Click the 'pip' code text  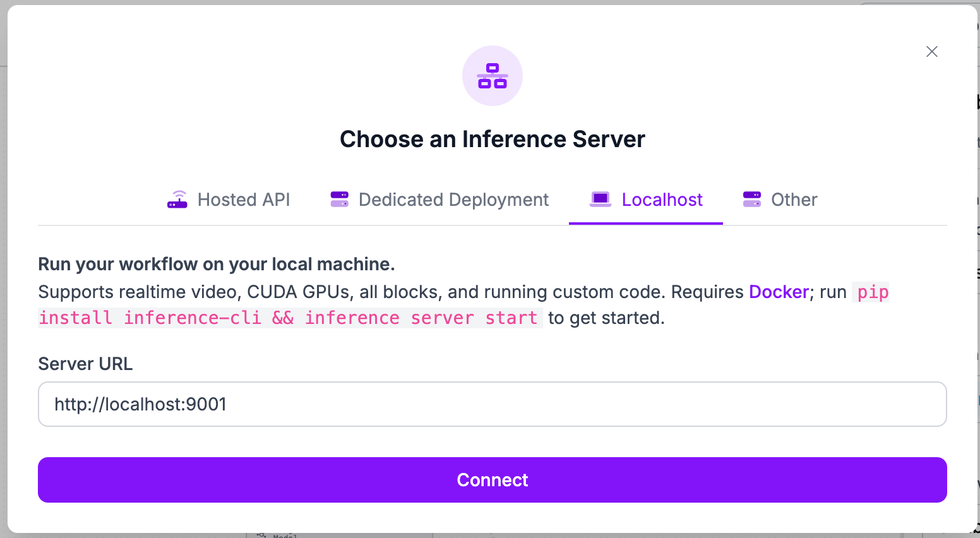[873, 292]
